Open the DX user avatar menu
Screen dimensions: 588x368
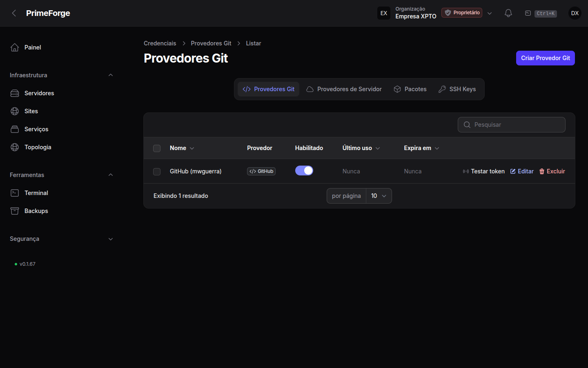click(x=575, y=13)
